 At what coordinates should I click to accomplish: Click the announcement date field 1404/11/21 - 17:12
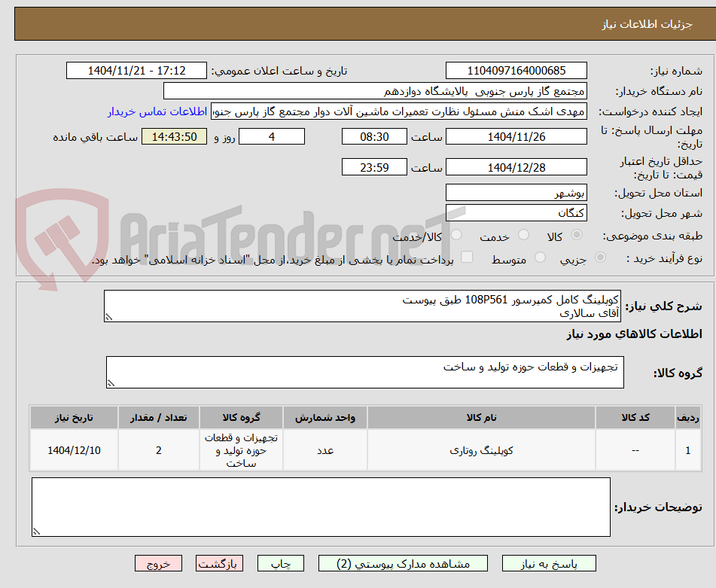(136, 71)
